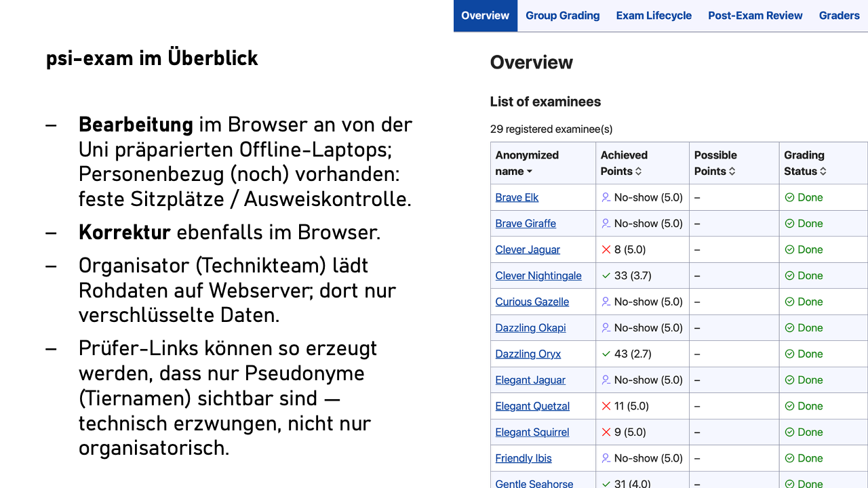Sort by Anonymized name column arrow
Viewport: 868px width, 488px height.
(530, 172)
